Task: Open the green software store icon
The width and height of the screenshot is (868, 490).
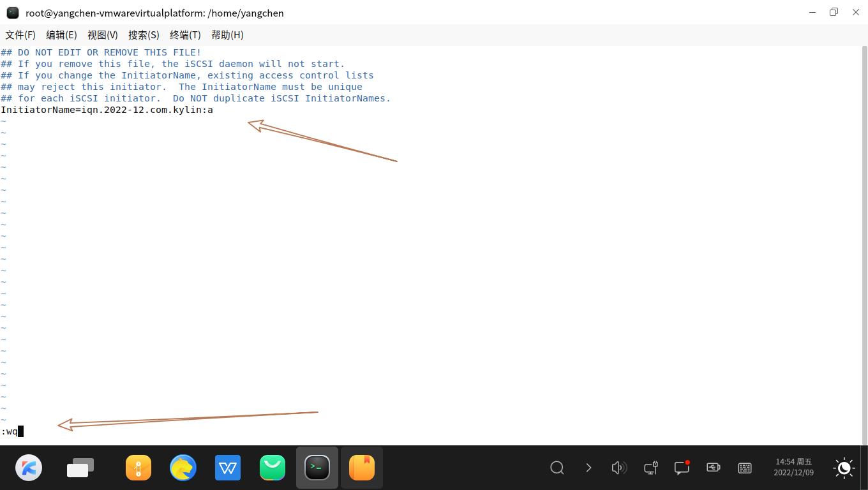Action: tap(273, 468)
